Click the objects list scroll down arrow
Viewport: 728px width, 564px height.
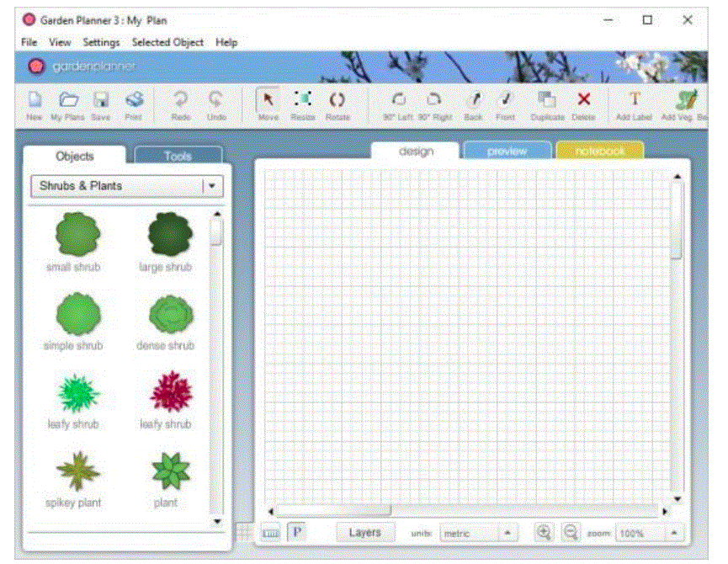coord(216,521)
